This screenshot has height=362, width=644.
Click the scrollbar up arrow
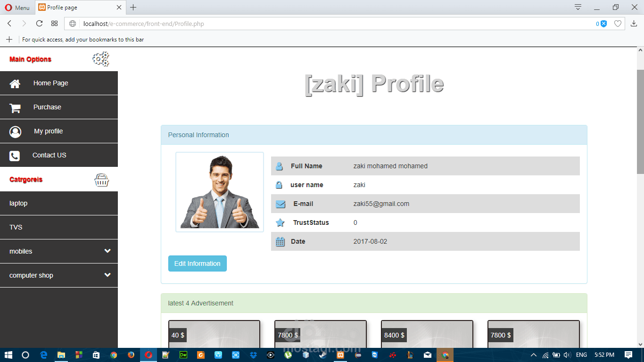pyautogui.click(x=640, y=49)
